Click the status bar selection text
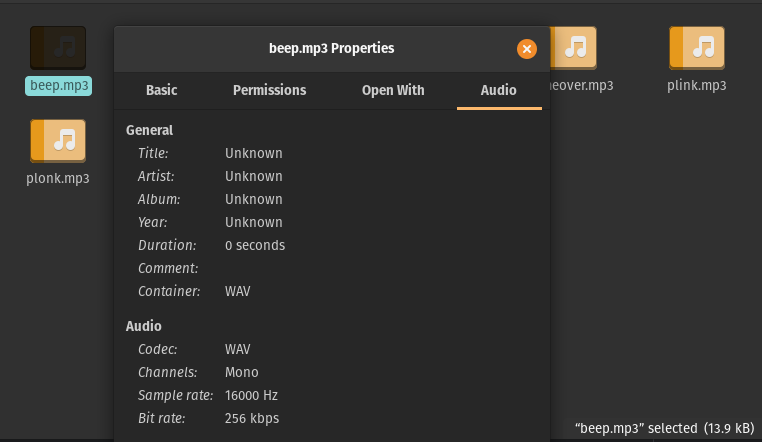 (664, 428)
